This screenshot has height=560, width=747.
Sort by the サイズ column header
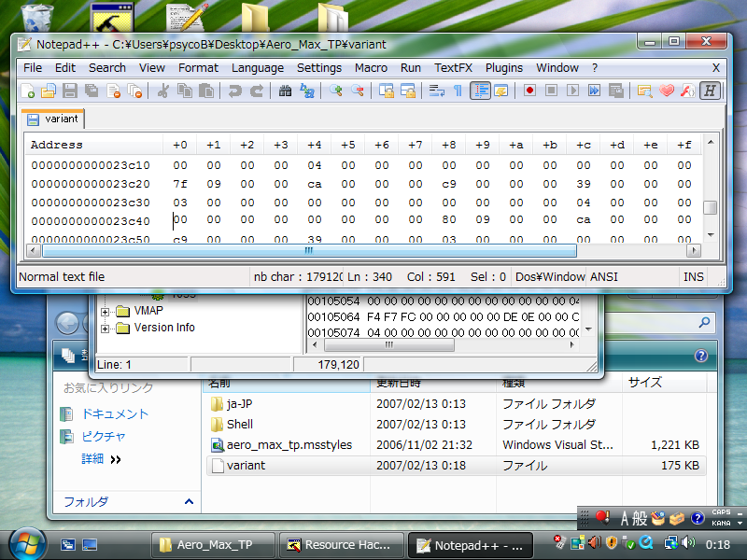point(664,383)
